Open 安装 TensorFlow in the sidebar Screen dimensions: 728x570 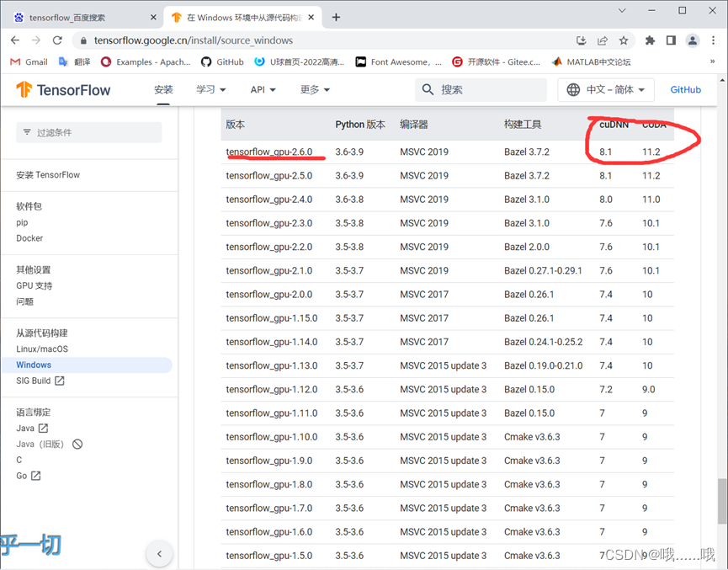[48, 174]
